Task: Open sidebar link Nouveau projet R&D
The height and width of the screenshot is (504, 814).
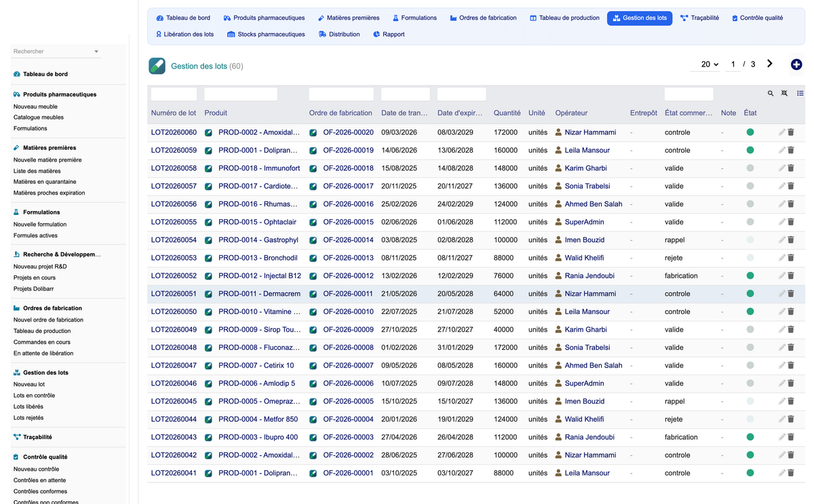Action: pos(40,267)
